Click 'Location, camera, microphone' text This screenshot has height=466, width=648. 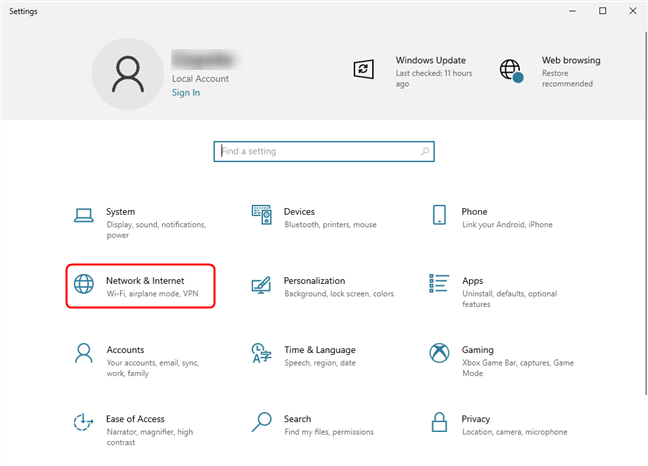(515, 432)
